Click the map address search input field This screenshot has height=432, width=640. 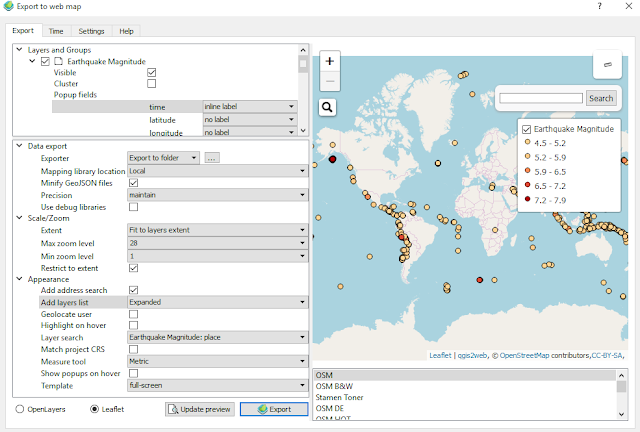point(541,98)
